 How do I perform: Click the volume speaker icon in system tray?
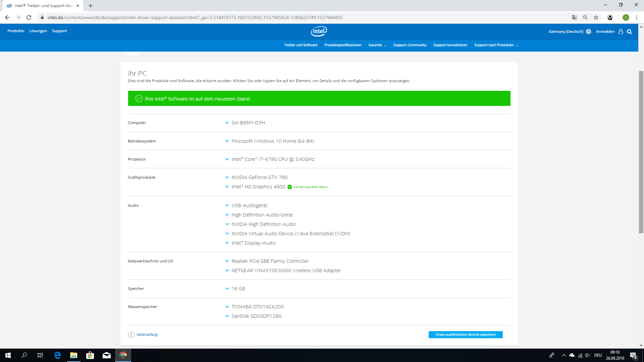[x=588, y=355]
